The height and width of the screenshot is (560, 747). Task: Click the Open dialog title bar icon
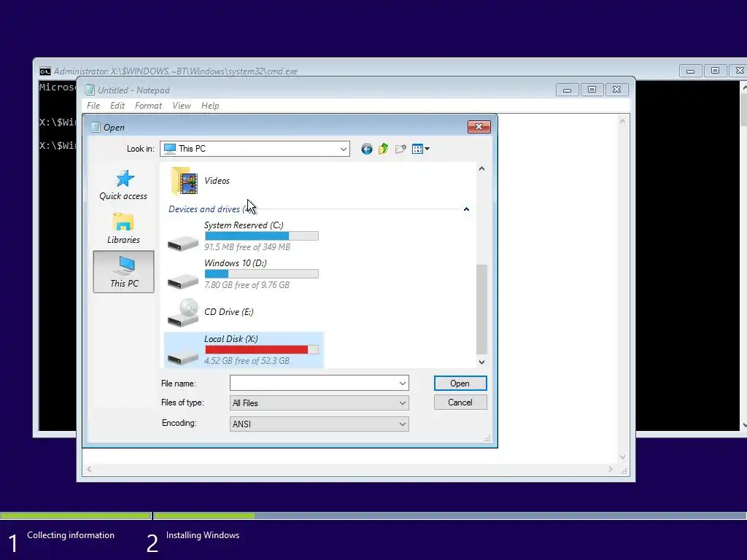pyautogui.click(x=96, y=127)
